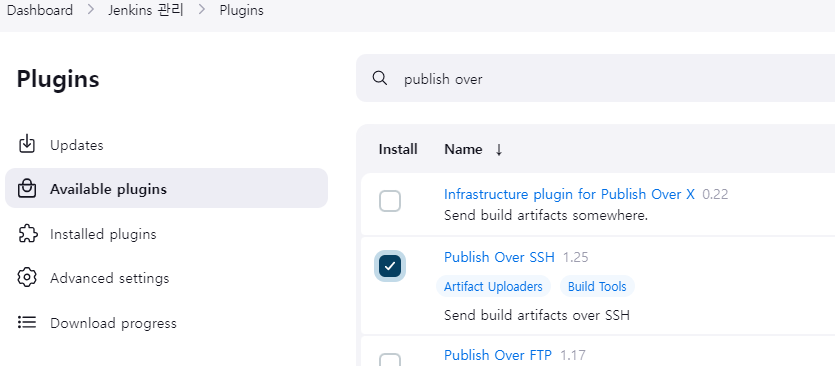Image resolution: width=835 pixels, height=366 pixels.
Task: Open the Publish Over FTP plugin link
Action: 497,355
